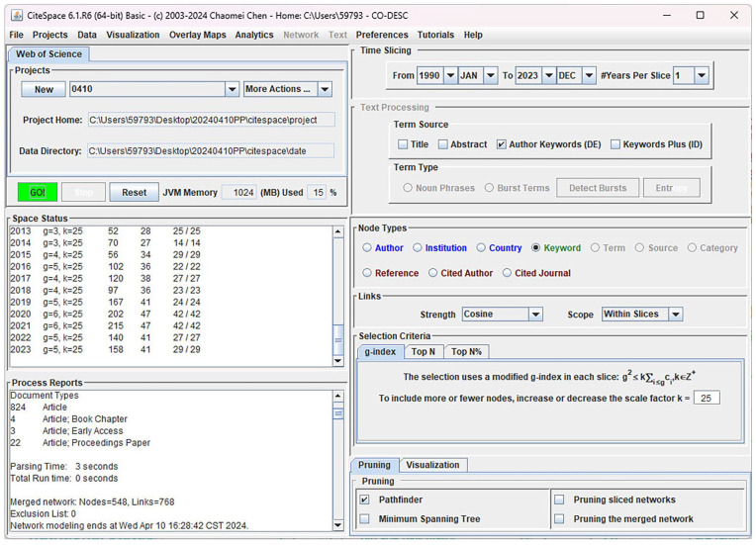Select the Author node type
The width and height of the screenshot is (756, 545).
pyautogui.click(x=367, y=247)
